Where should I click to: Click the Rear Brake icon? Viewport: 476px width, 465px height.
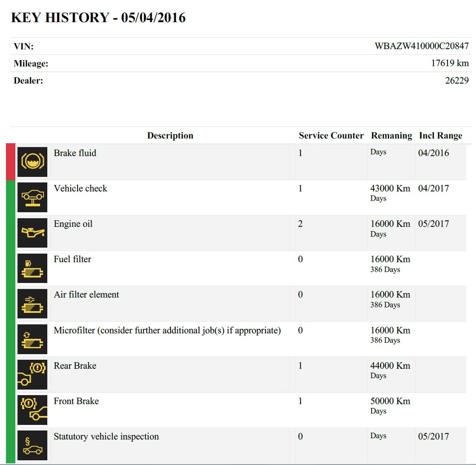point(32,374)
